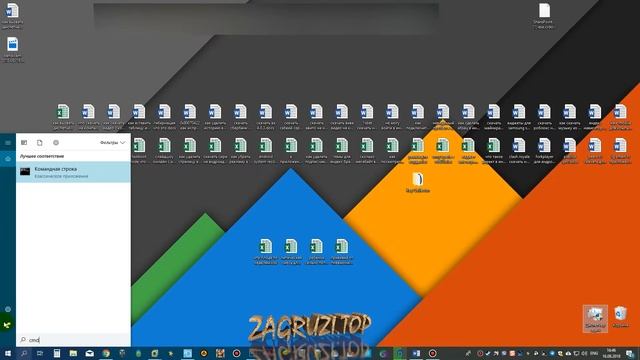Open the Командная строка search result
The width and height of the screenshot is (640, 360).
(x=73, y=172)
